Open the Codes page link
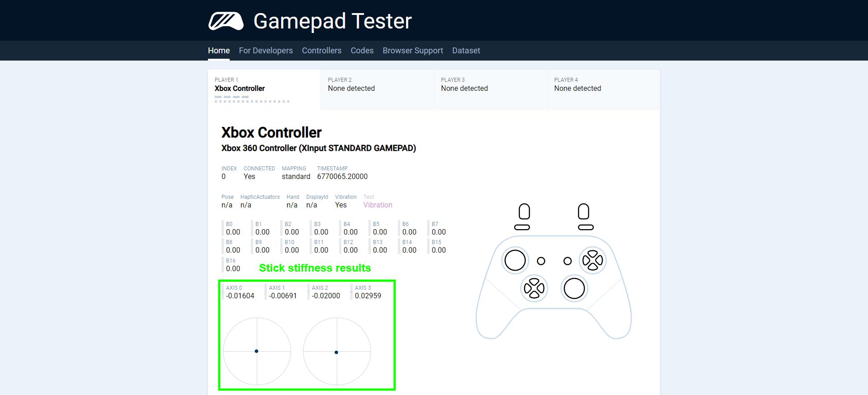Viewport: 868px width, 395px height. coord(362,51)
